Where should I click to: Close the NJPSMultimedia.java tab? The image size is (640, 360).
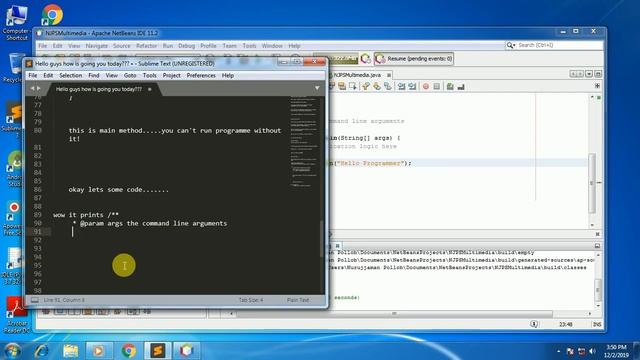[x=389, y=75]
